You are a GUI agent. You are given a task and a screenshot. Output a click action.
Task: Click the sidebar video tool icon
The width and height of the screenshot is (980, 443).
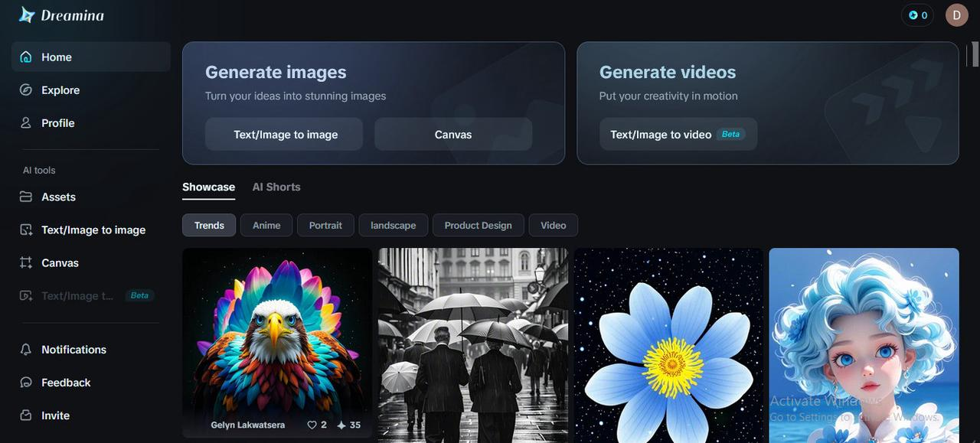(26, 295)
